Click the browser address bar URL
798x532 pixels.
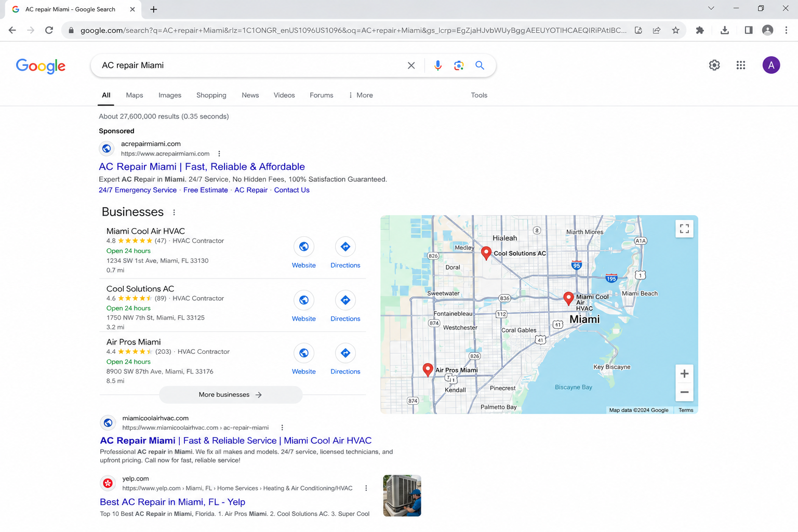353,30
